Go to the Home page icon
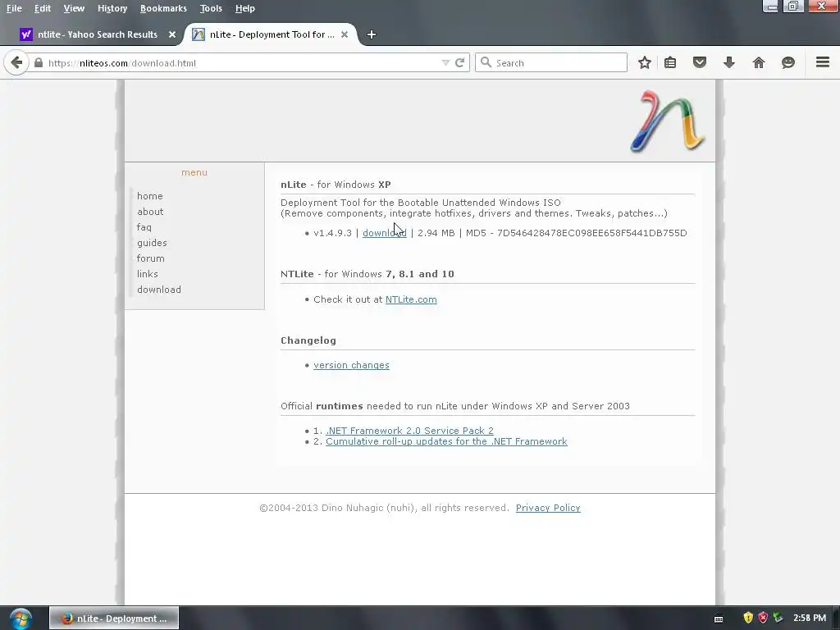 (759, 62)
